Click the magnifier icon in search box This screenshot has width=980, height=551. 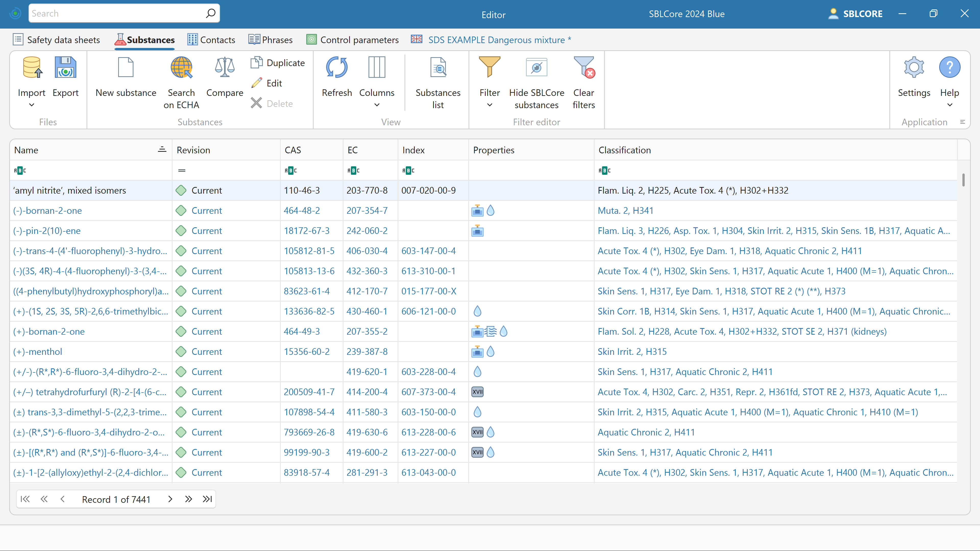(210, 14)
